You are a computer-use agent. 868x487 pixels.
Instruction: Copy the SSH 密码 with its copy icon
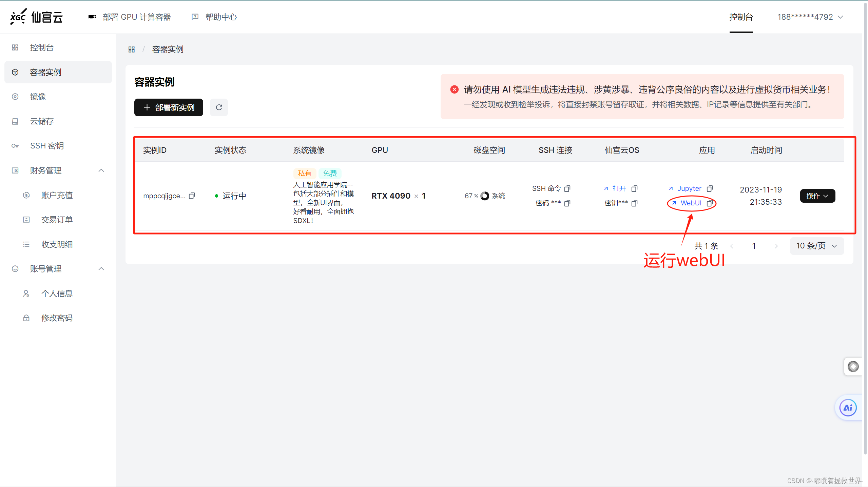[x=567, y=203]
